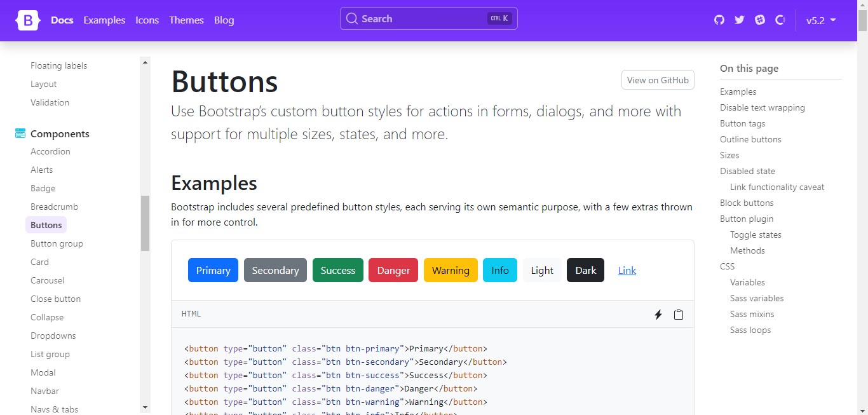Open Carousel in sidebar

pos(47,280)
